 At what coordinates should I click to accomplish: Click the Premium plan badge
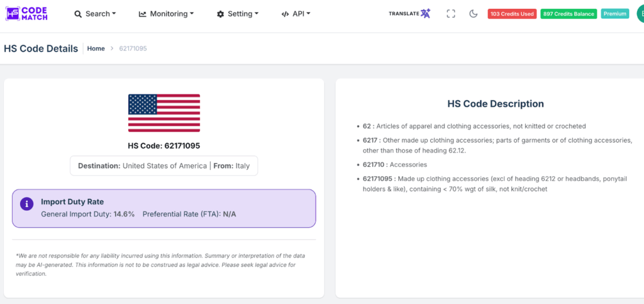click(615, 14)
